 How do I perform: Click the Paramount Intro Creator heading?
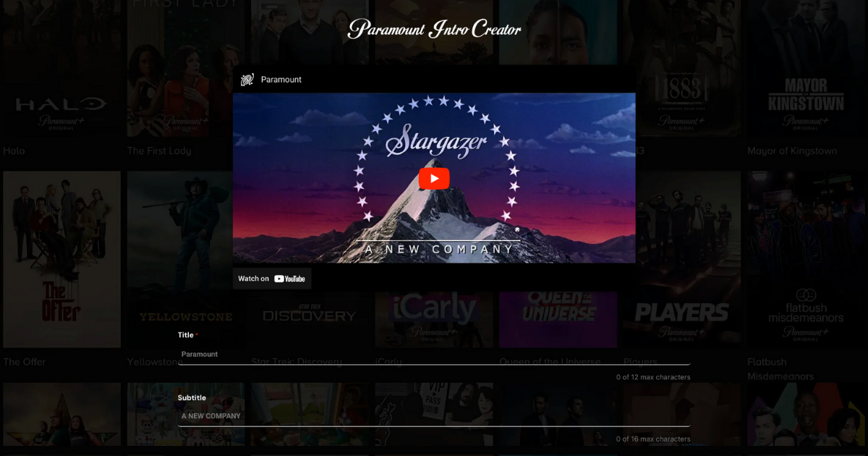(x=434, y=29)
